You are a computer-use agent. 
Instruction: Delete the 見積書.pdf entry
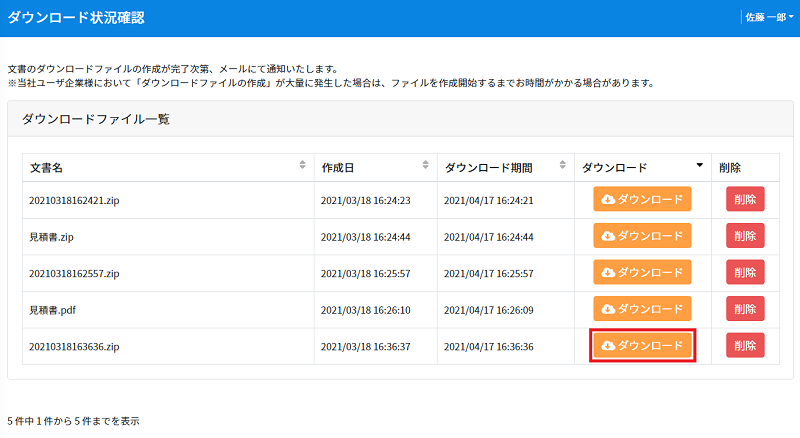(x=744, y=309)
